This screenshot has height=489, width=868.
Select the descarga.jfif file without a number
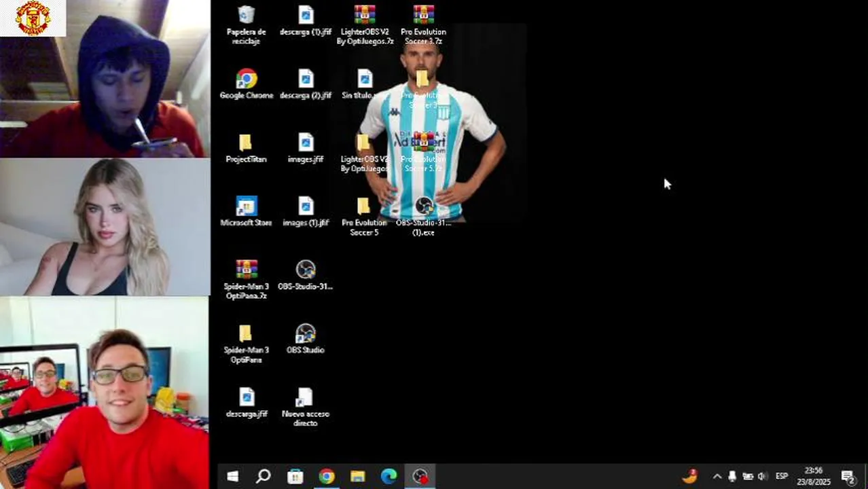(x=246, y=403)
